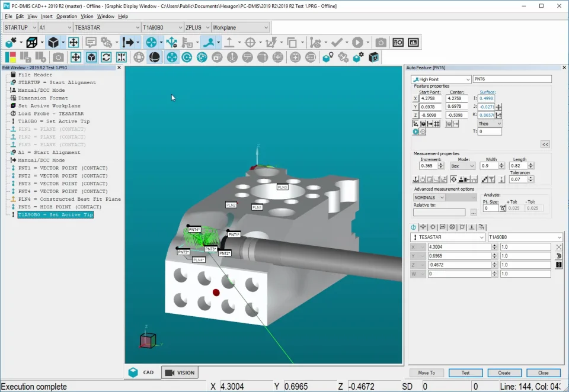Click the Create button
The width and height of the screenshot is (569, 392).
pyautogui.click(x=504, y=373)
